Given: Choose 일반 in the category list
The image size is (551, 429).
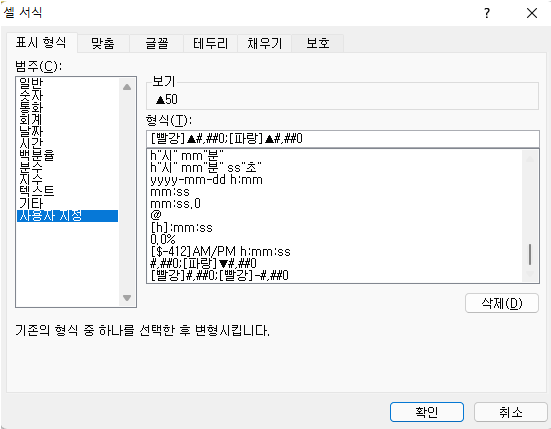Looking at the screenshot, I should click(x=67, y=83).
